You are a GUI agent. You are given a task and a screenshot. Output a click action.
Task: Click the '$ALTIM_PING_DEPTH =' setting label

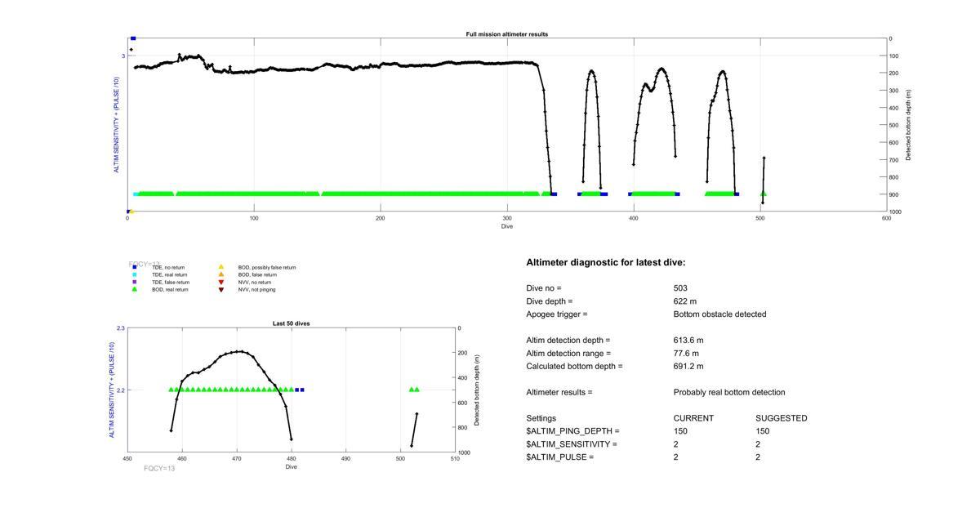tap(573, 431)
